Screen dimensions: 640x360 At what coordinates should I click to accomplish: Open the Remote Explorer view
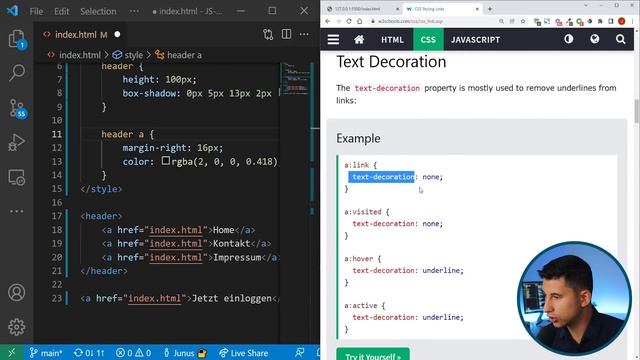(x=17, y=178)
